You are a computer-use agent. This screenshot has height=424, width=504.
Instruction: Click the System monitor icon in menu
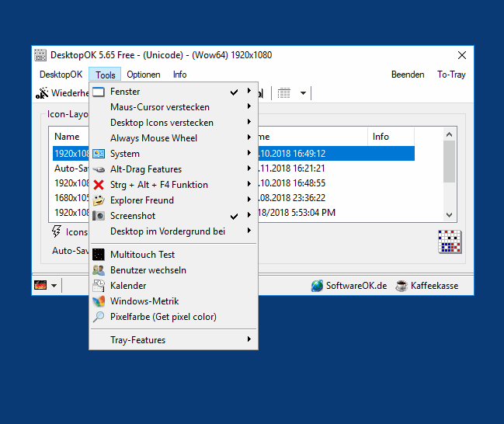pyautogui.click(x=99, y=154)
